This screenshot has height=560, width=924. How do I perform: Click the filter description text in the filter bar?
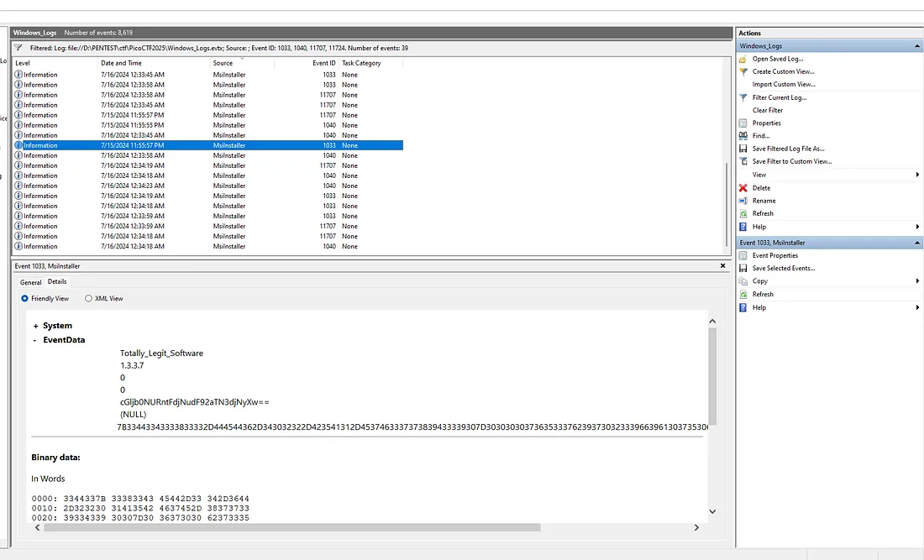[x=219, y=48]
